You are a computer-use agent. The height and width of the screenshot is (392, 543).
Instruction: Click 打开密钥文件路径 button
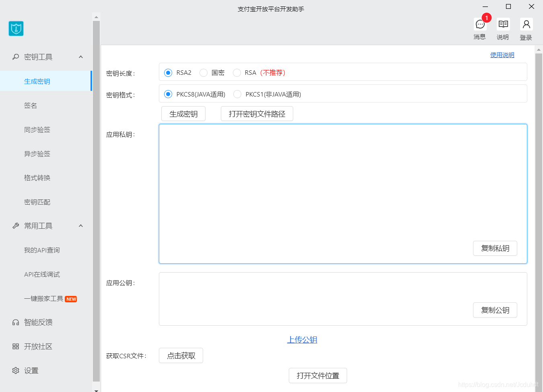pyautogui.click(x=257, y=114)
